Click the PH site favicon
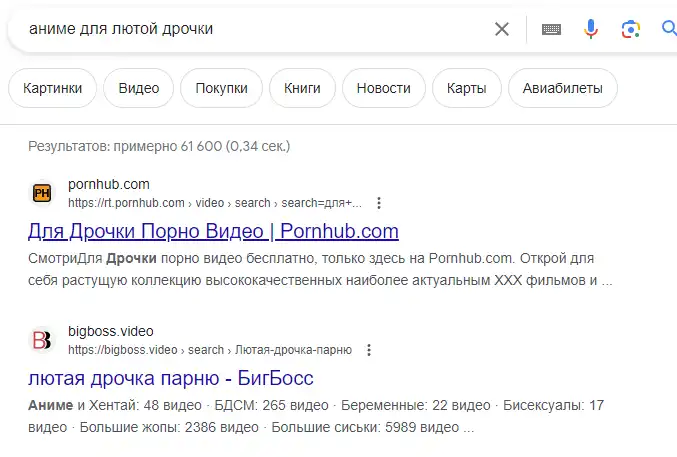The image size is (677, 457). click(x=42, y=193)
